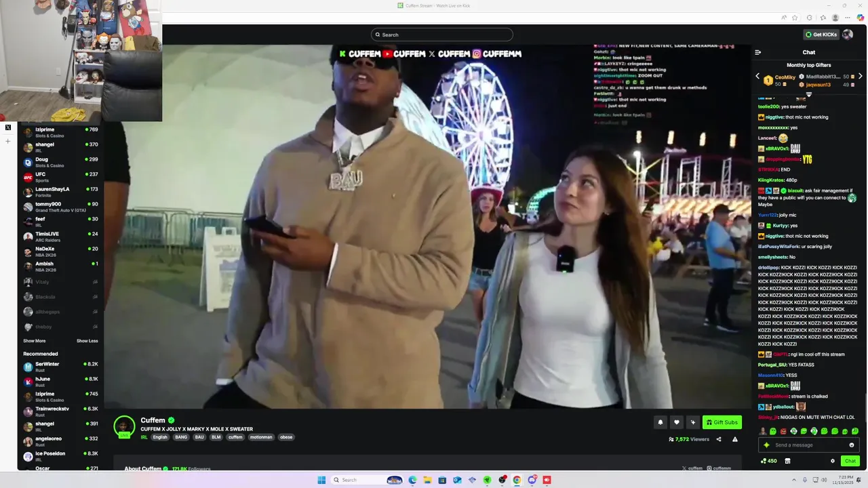Open Cuffem channel avatar
868x488 pixels.
click(124, 426)
